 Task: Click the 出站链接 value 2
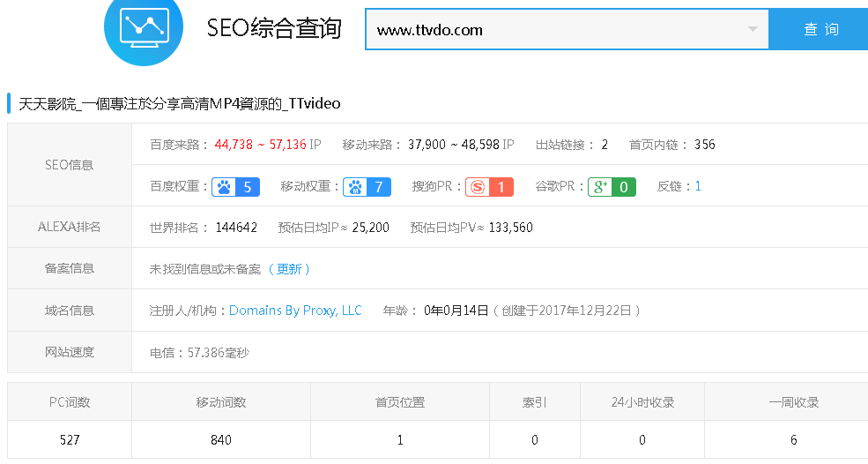coord(605,145)
